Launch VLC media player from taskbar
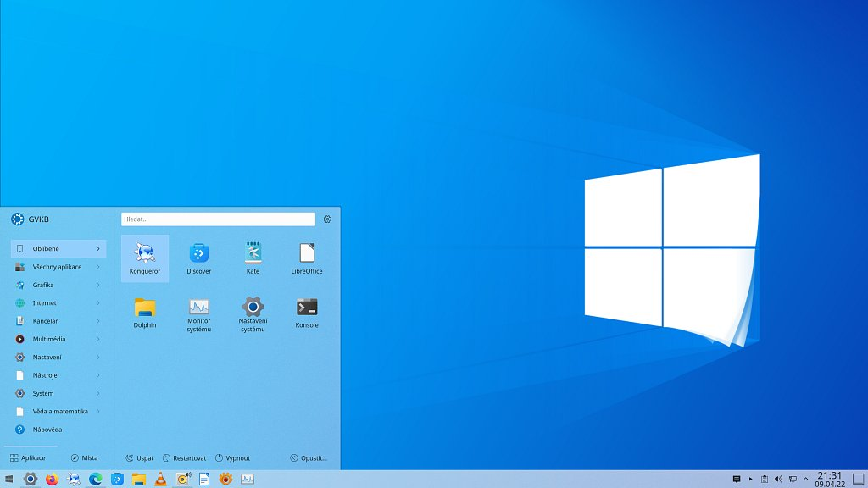 [x=160, y=480]
